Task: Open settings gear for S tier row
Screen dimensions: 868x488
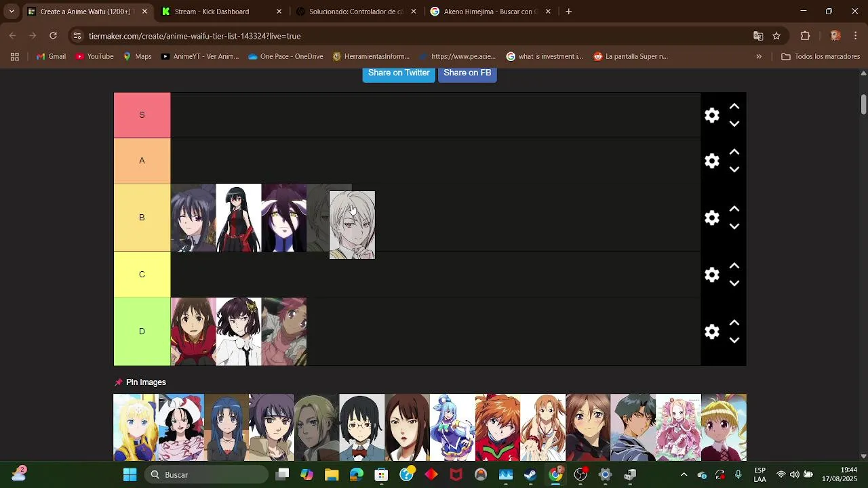Action: [x=711, y=115]
